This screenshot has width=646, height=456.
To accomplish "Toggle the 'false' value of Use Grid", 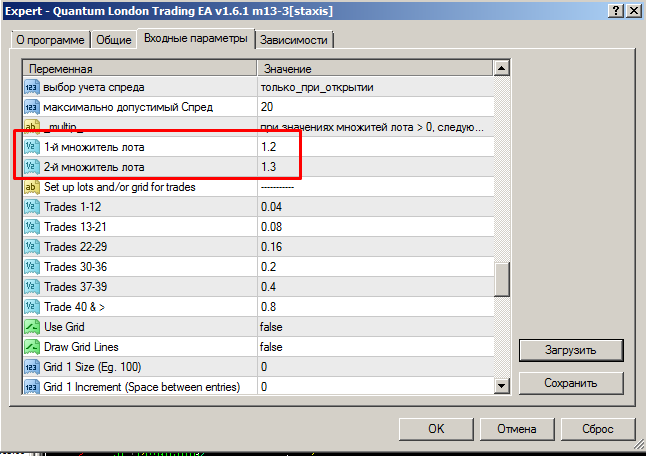I will click(271, 327).
